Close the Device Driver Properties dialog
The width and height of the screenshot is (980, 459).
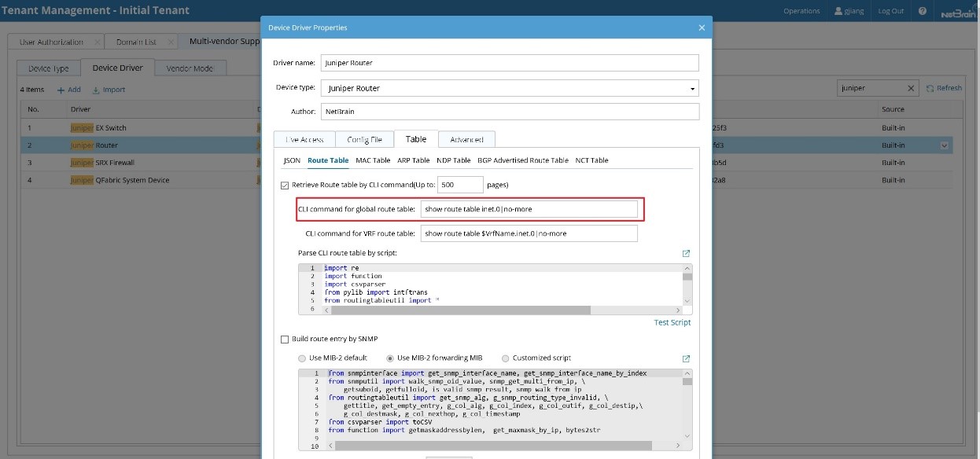(702, 28)
